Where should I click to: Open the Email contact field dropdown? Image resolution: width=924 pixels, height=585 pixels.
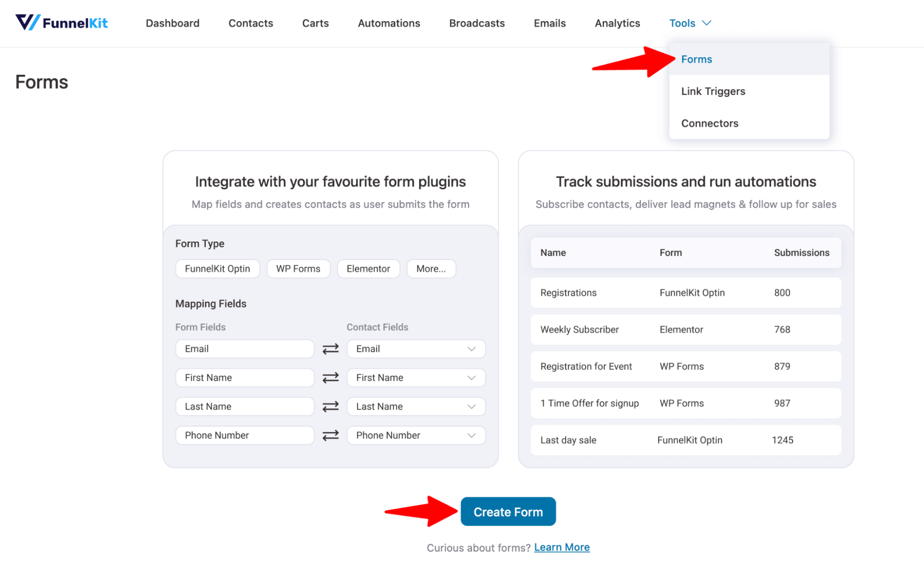(416, 349)
